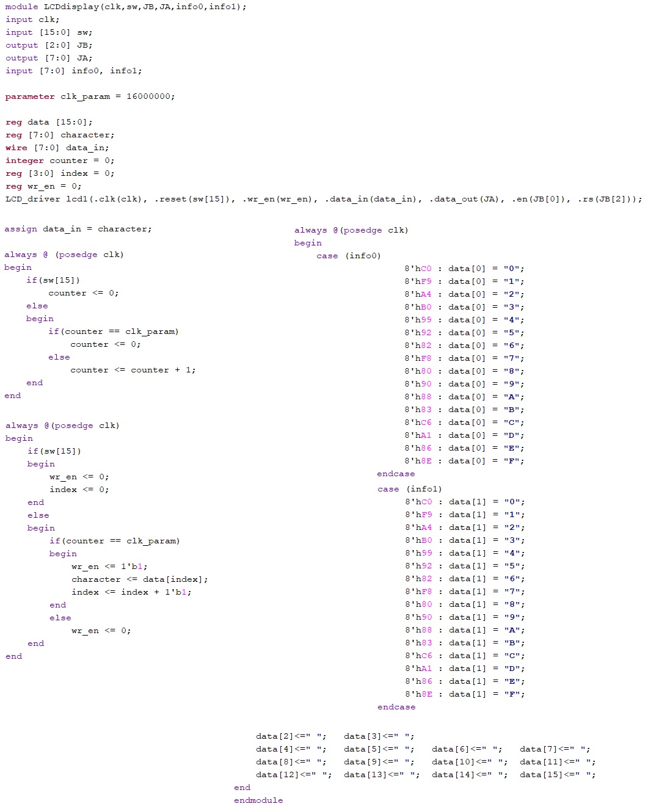Click the wire keyword in data_in declaration
The height and width of the screenshot is (812, 648).
[16, 148]
